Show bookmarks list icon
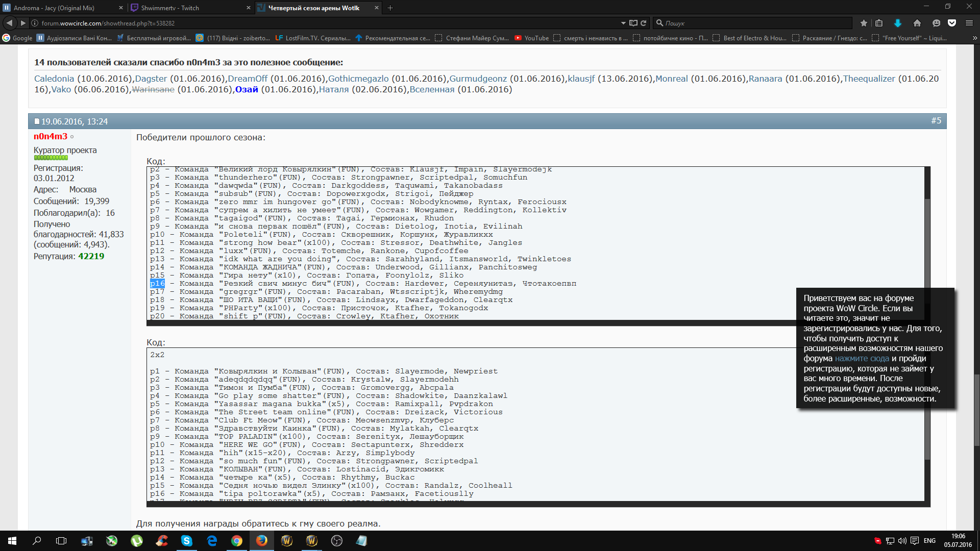This screenshot has height=551, width=980. tap(879, 23)
